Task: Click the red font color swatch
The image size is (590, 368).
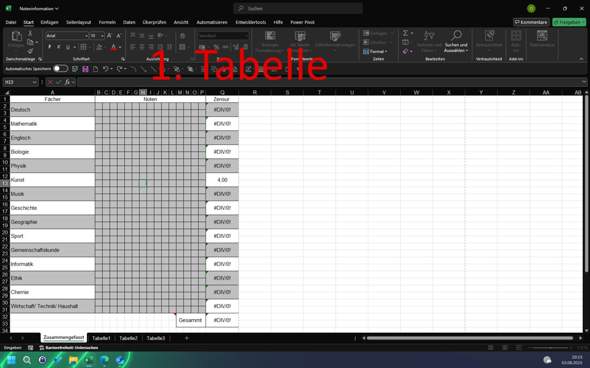Action: click(114, 48)
